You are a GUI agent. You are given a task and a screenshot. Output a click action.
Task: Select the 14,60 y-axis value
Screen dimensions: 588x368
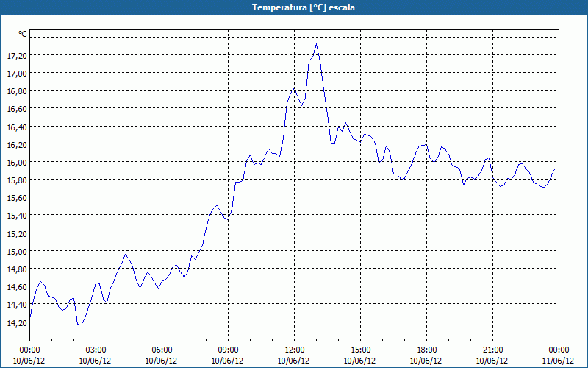click(17, 287)
